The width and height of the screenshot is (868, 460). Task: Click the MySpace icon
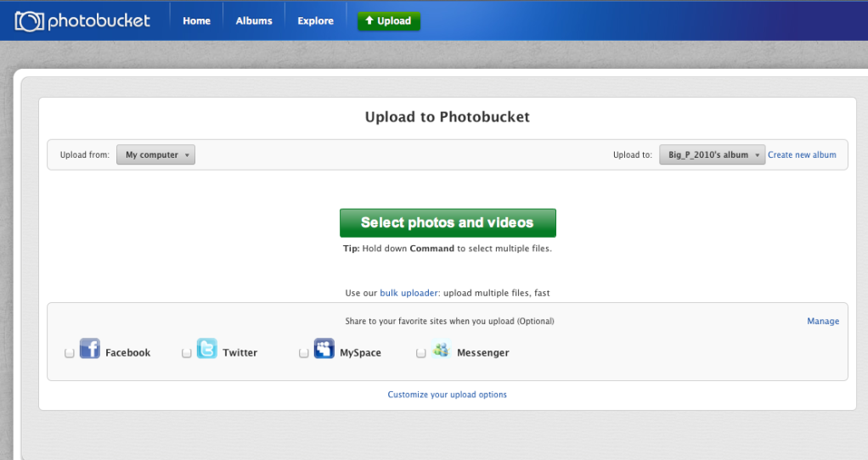point(324,348)
